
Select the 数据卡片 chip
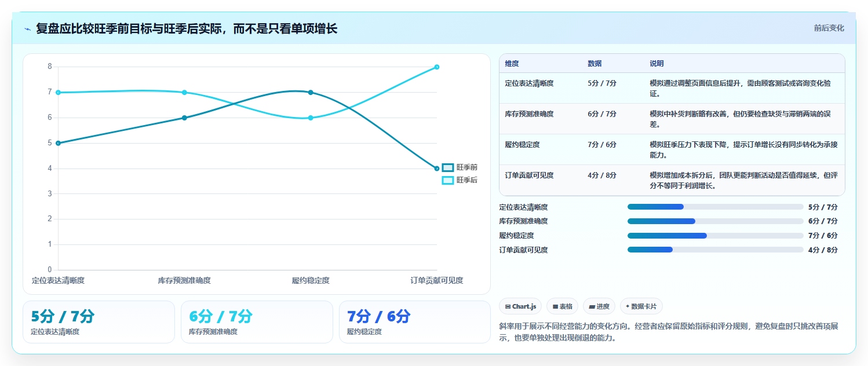(641, 306)
